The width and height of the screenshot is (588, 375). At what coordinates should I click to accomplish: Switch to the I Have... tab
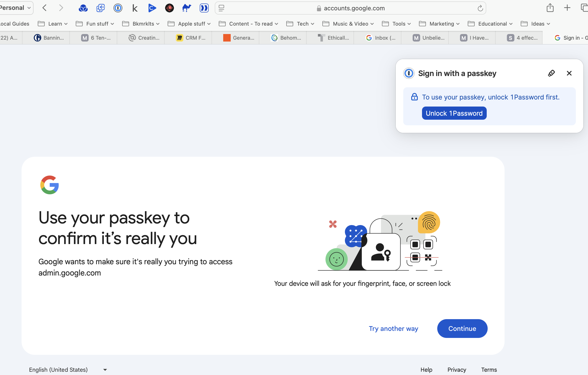coord(472,38)
